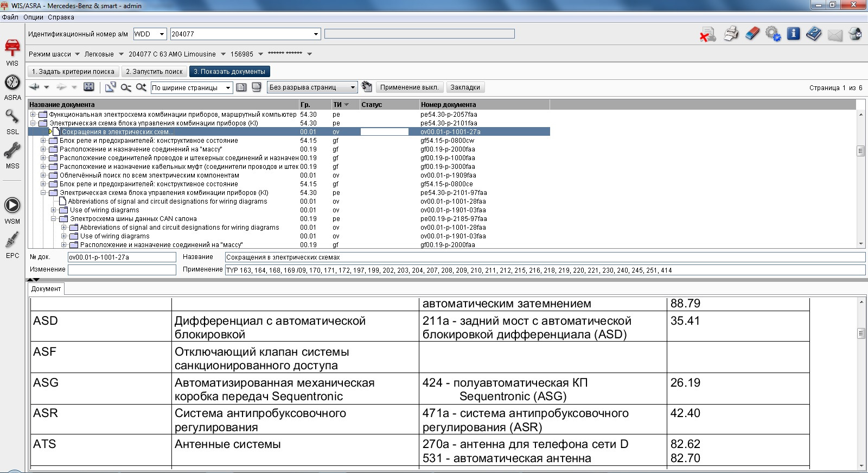
Task: Open Справка menu
Action: click(x=61, y=17)
